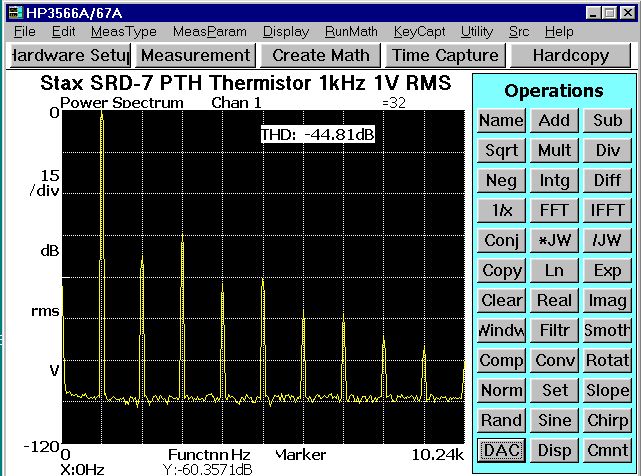This screenshot has width=641, height=476.
Task: Click the Cmnt operation button
Action: coord(607,451)
